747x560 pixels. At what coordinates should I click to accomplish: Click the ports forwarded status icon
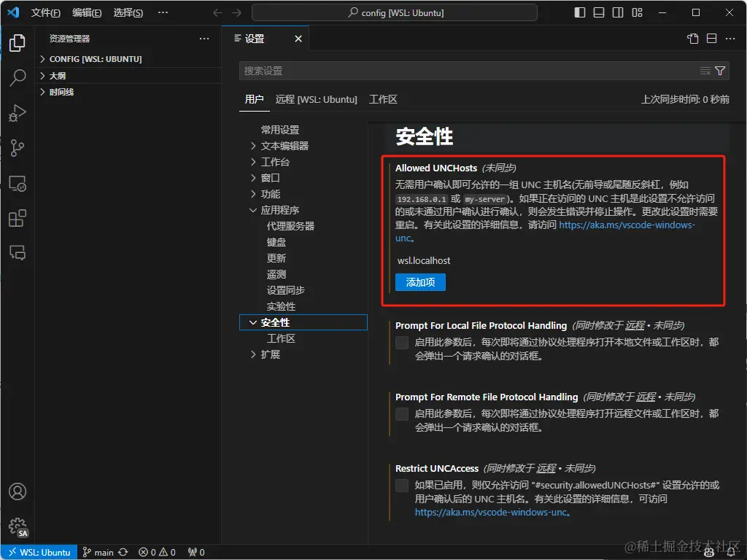(x=196, y=552)
